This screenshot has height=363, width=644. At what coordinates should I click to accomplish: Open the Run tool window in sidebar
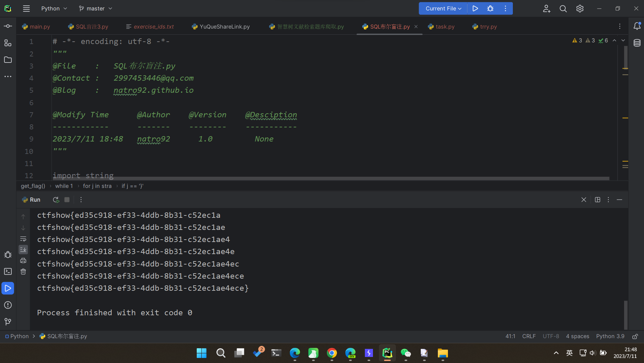8,288
